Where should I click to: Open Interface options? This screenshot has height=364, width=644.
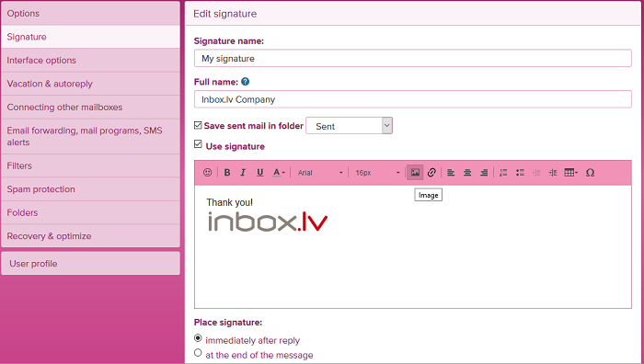[x=90, y=61]
